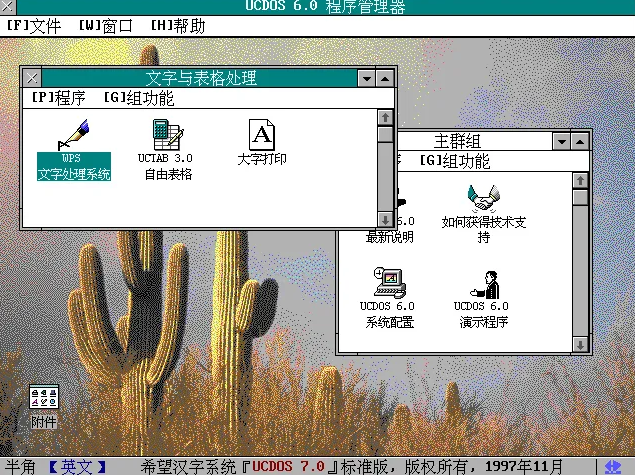The image size is (635, 475).
Task: Open the [W]窗口 menu
Action: (105, 26)
